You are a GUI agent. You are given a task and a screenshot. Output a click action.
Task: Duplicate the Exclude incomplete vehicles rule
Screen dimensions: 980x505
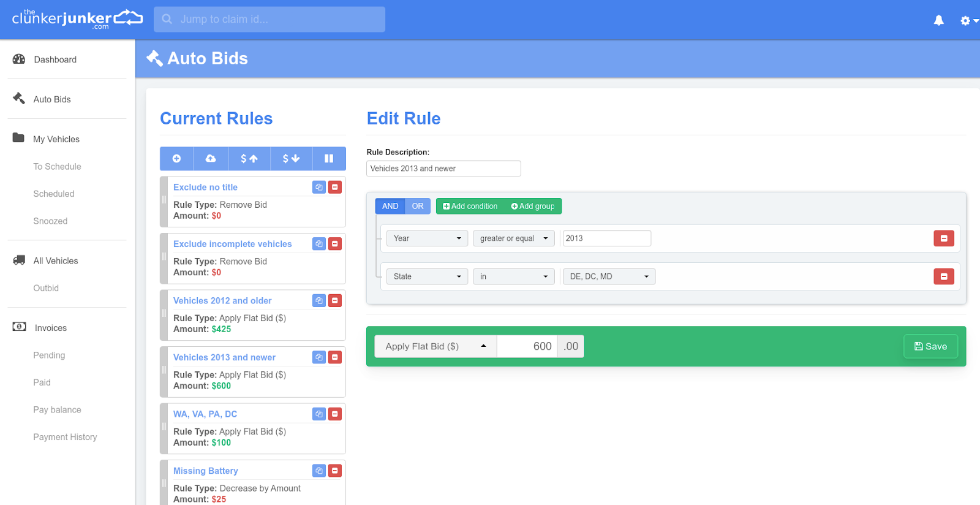click(x=319, y=244)
